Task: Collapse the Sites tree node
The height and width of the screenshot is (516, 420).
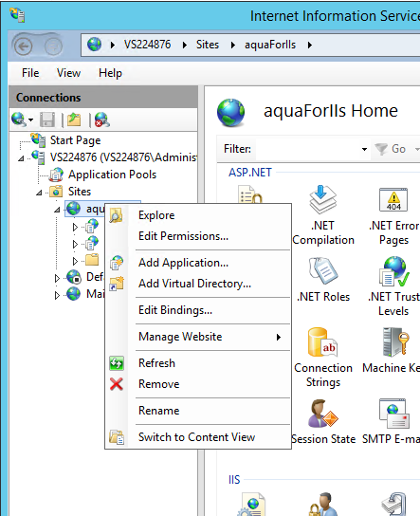Action: 39,193
